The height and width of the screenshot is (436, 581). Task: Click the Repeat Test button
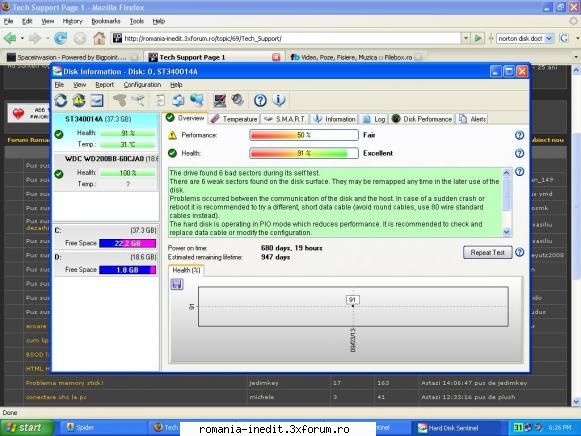click(x=488, y=252)
